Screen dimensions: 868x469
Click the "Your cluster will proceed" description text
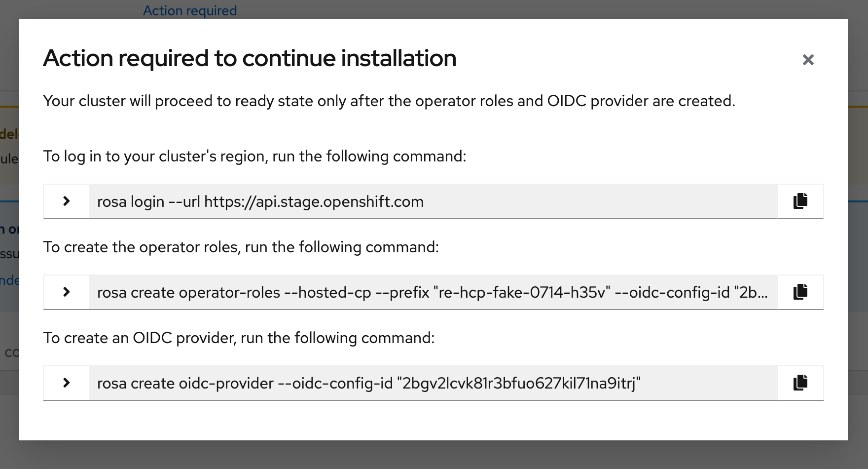click(x=389, y=101)
